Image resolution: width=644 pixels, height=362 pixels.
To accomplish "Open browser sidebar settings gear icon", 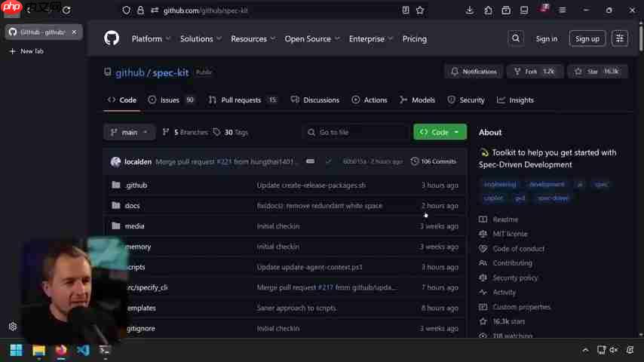I will 13,327.
